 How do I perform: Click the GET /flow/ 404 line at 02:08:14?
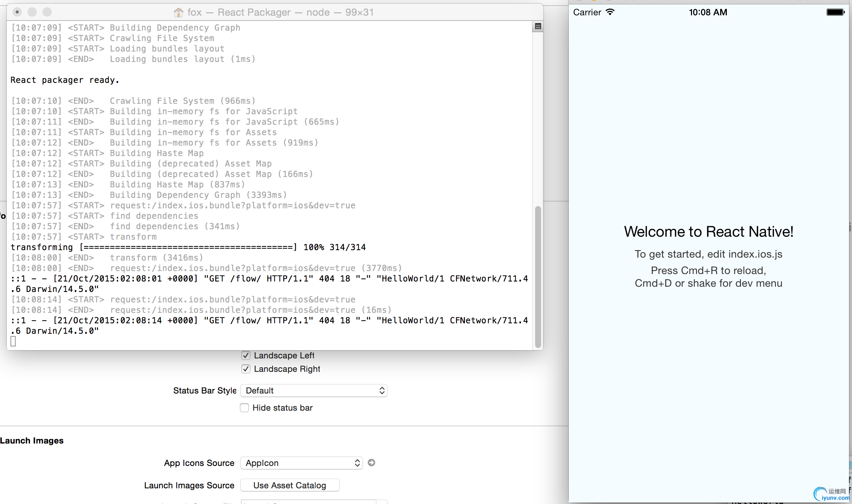[x=269, y=326]
